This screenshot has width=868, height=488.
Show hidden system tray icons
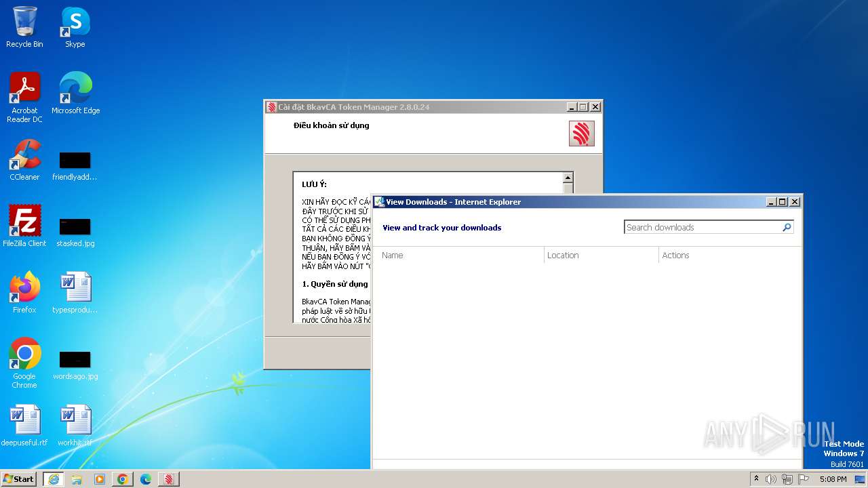[x=756, y=479]
